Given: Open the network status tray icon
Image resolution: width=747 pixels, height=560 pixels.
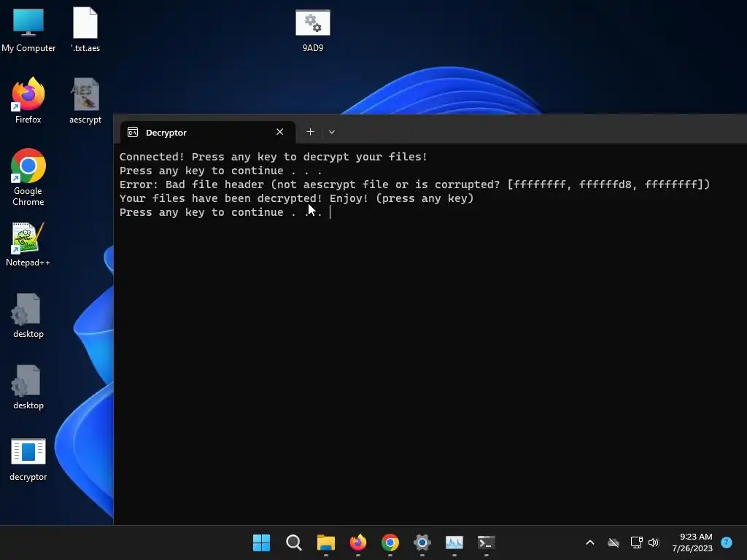Looking at the screenshot, I should pyautogui.click(x=636, y=542).
